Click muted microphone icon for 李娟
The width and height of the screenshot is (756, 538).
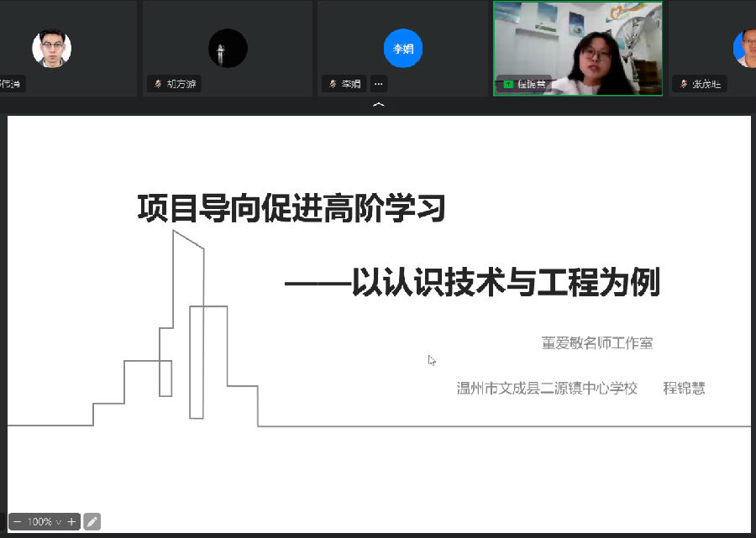pyautogui.click(x=333, y=84)
